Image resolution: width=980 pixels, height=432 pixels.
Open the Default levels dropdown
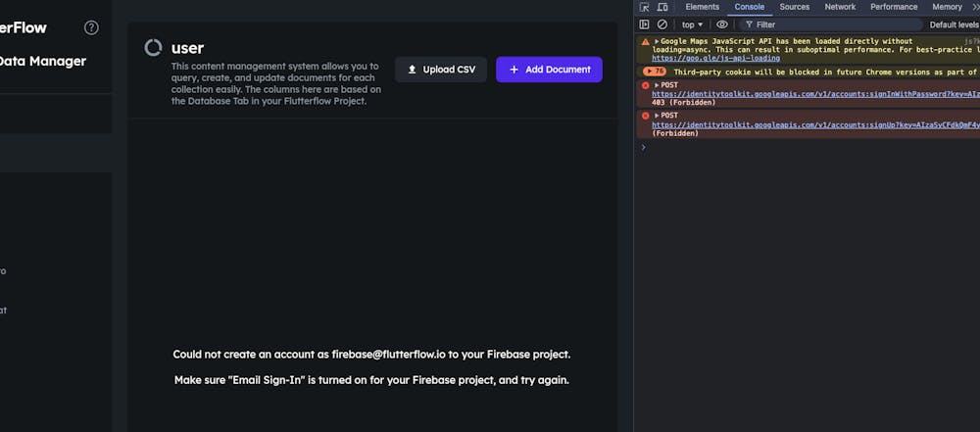point(954,24)
